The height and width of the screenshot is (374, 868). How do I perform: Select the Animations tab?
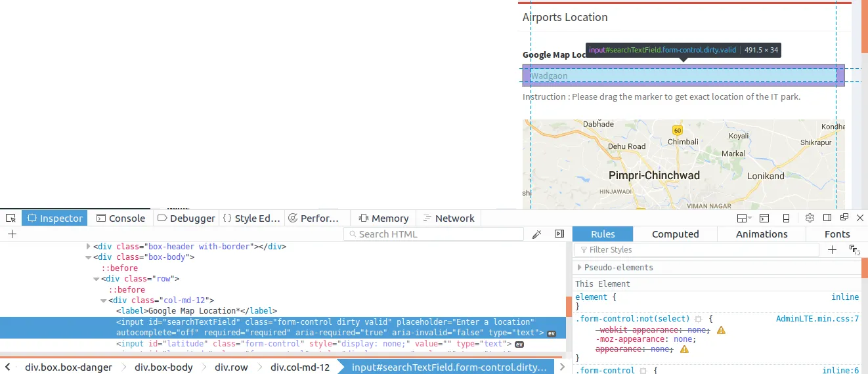pos(762,234)
